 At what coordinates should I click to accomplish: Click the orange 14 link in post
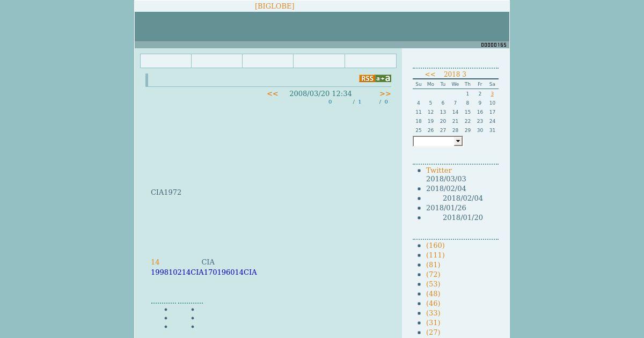pos(155,262)
